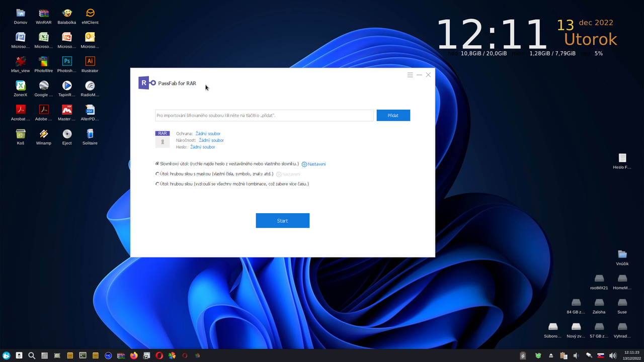Select Útok hrubou silou all-combinations option
This screenshot has height=362, width=644.
tap(157, 184)
